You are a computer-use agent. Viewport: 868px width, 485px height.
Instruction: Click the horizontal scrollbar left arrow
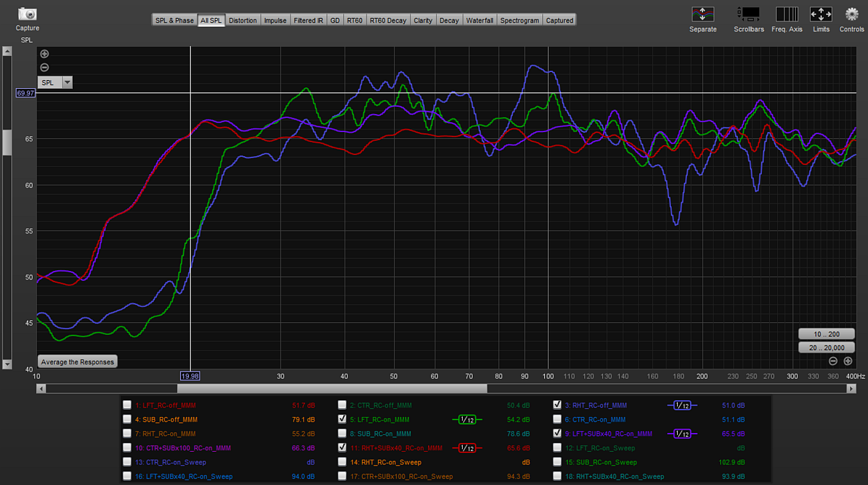pos(41,388)
